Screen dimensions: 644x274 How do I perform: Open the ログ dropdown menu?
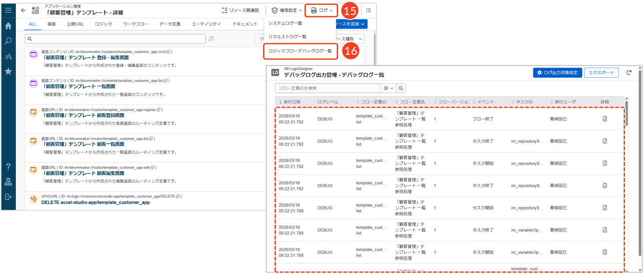(321, 10)
